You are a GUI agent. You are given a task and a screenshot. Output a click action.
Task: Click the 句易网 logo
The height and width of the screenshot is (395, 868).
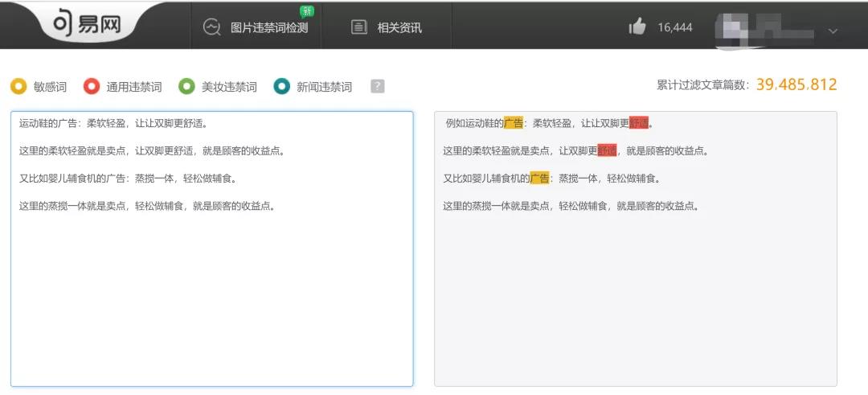(87, 24)
